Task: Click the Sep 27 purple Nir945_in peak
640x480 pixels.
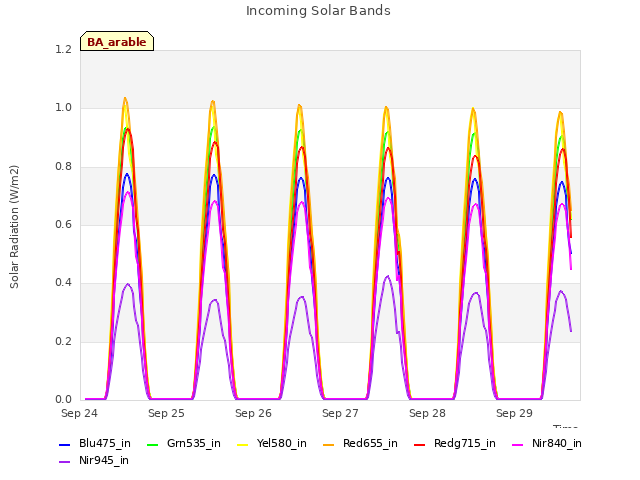Action: tap(387, 277)
